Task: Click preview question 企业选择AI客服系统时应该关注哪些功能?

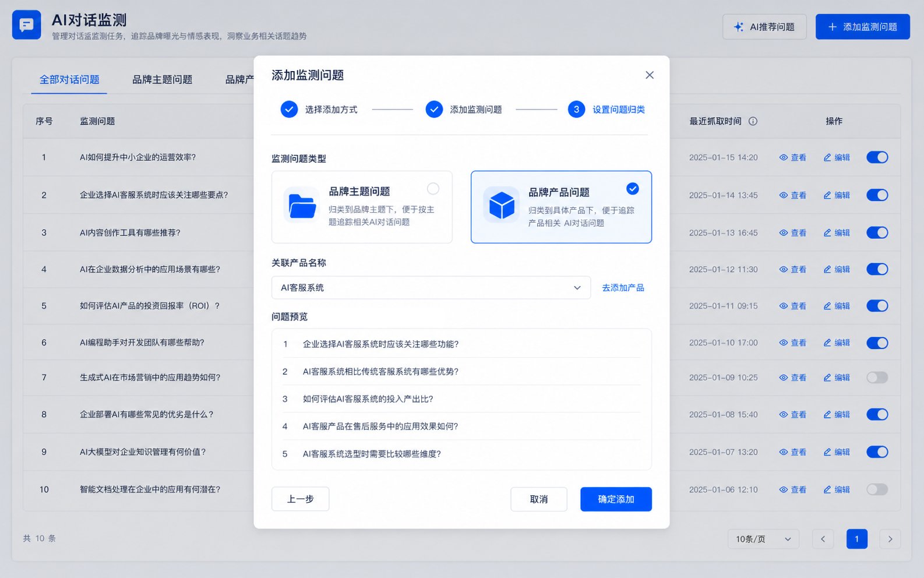Action: tap(380, 344)
